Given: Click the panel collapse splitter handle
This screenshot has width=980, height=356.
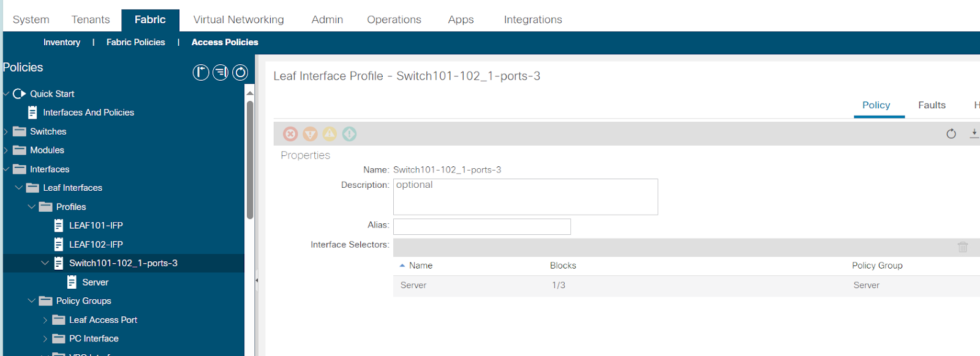Looking at the screenshot, I should (x=257, y=280).
